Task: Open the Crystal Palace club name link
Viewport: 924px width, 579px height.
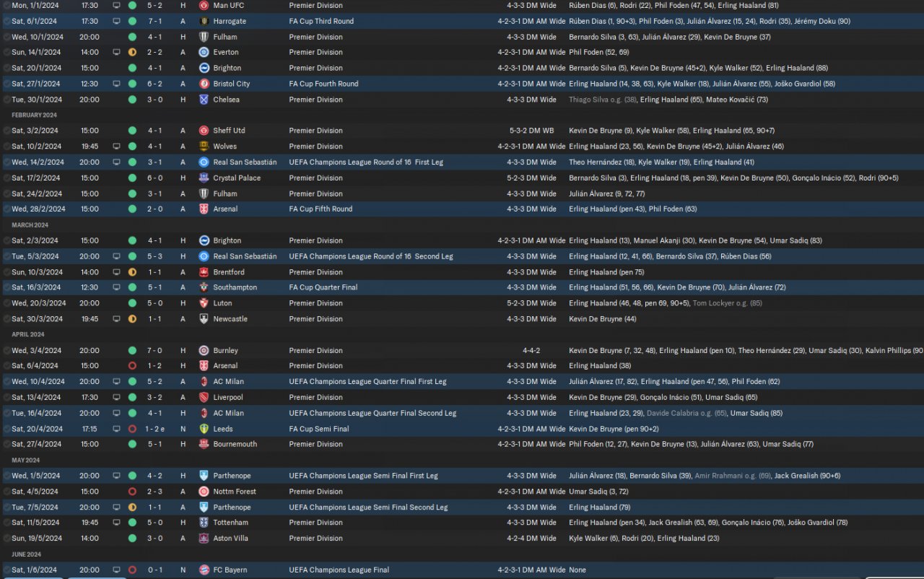Action: point(237,178)
